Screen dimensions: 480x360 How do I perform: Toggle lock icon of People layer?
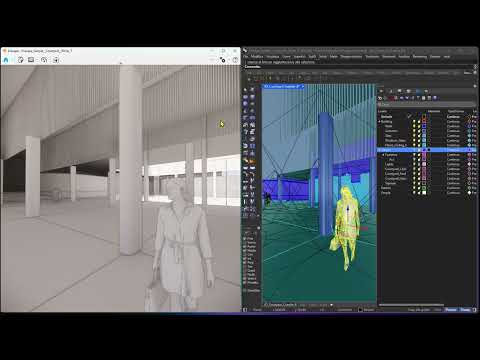(x=419, y=193)
